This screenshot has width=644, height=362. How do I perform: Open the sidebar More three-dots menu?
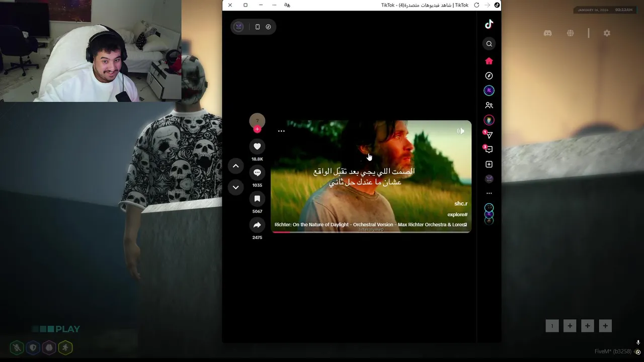click(489, 193)
